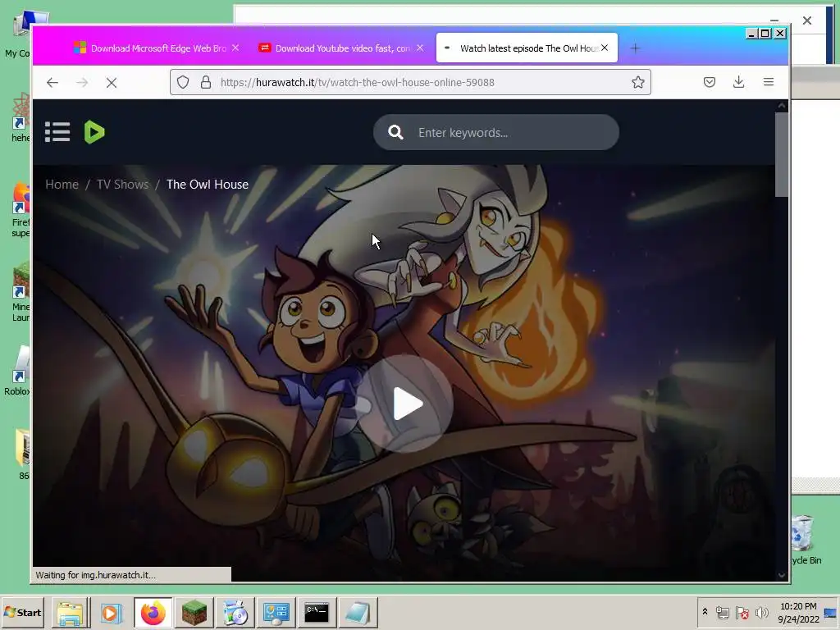Select the Watch latest episode Owl House tab

click(527, 48)
